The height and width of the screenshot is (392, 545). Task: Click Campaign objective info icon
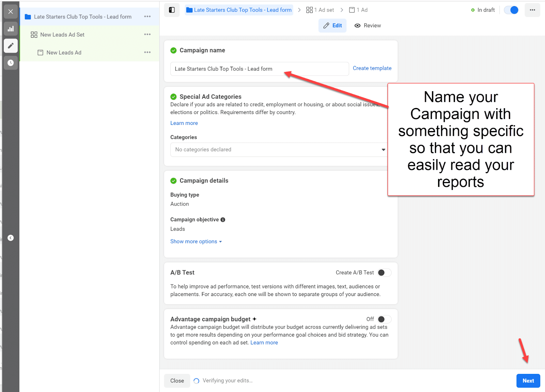coord(223,220)
